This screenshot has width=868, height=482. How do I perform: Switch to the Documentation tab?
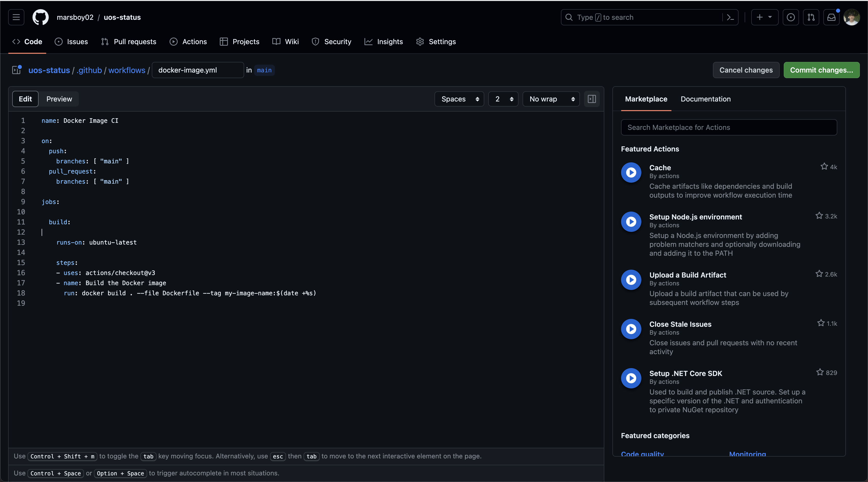705,99
